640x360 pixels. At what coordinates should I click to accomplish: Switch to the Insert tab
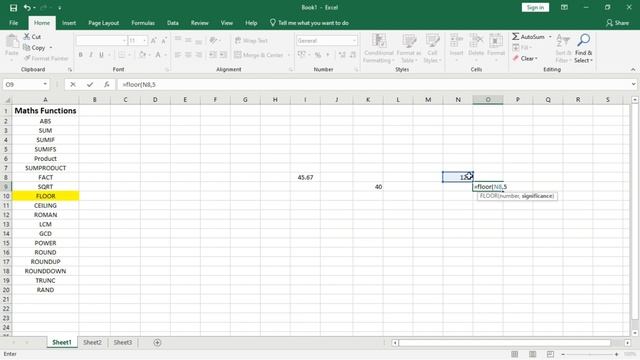click(x=69, y=23)
